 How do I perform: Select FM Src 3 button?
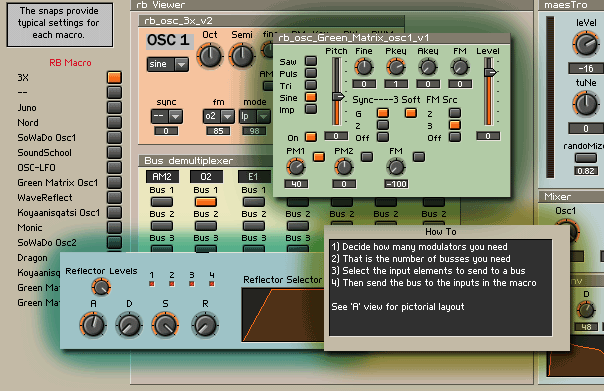coord(455,125)
